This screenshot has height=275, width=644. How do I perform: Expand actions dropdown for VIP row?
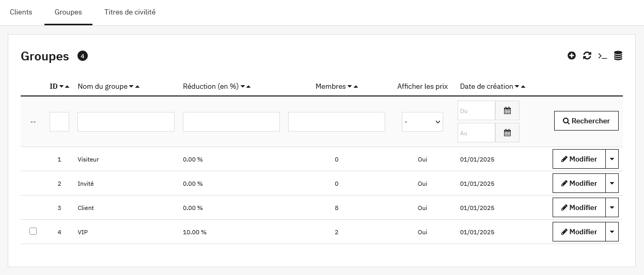pos(612,232)
